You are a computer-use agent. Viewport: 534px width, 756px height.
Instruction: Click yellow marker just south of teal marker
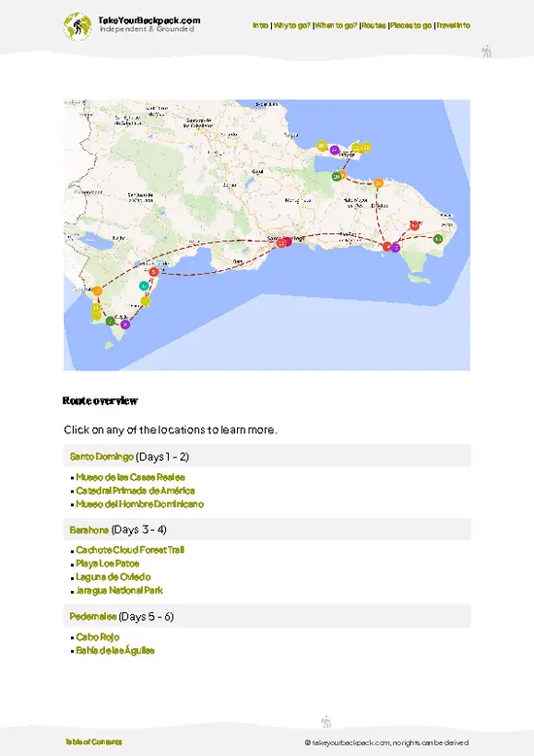(145, 302)
